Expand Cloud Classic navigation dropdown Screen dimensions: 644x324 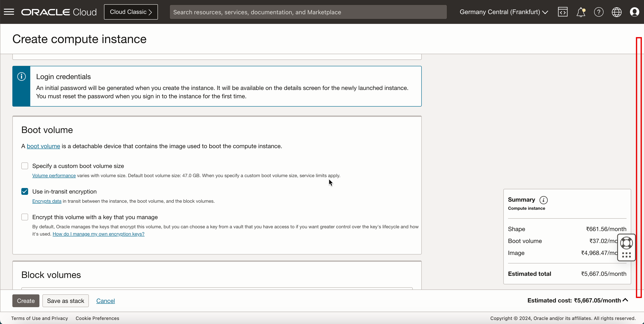131,12
